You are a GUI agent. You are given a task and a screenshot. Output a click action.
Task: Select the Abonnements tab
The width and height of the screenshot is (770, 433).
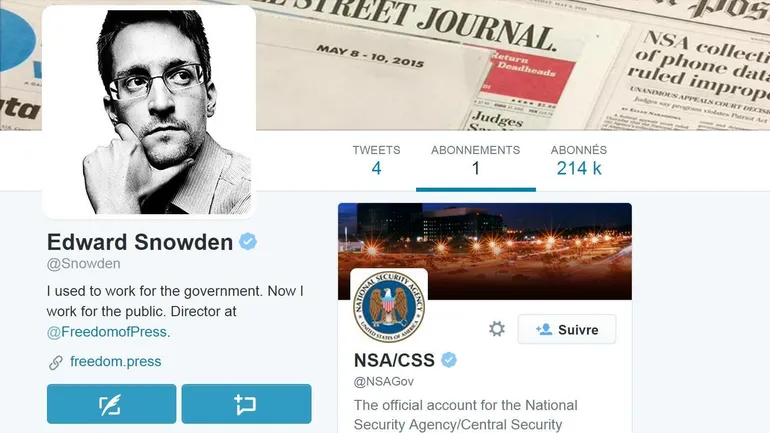tap(475, 161)
